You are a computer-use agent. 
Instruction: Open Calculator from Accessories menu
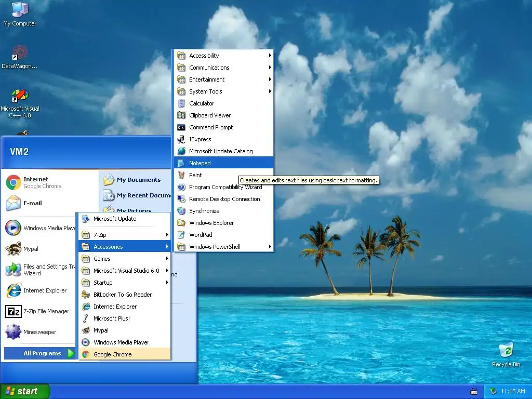[223, 103]
